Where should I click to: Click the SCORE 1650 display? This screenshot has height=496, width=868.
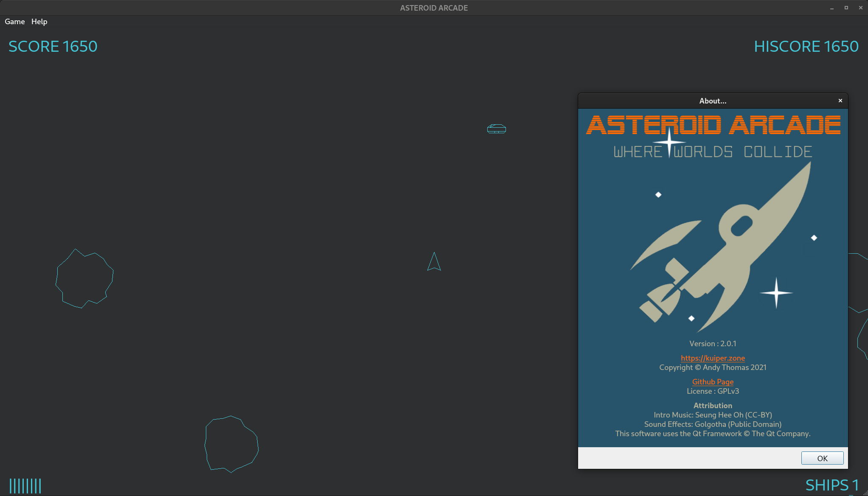pyautogui.click(x=53, y=46)
